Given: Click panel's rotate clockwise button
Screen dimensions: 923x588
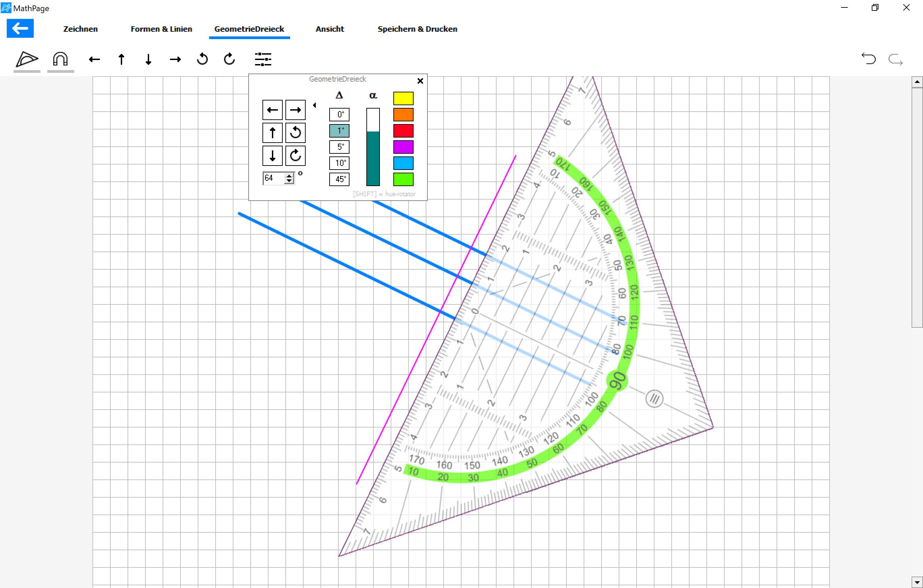Looking at the screenshot, I should point(295,155).
